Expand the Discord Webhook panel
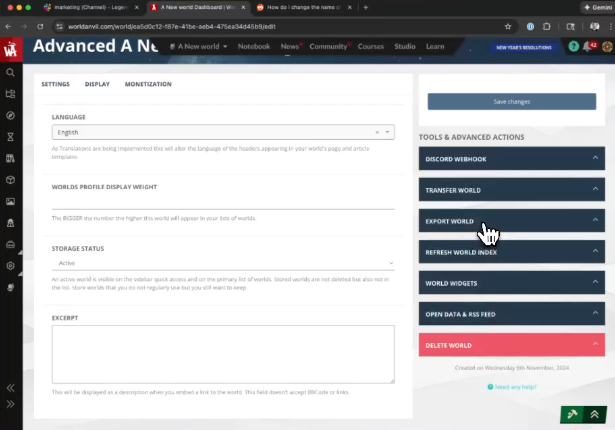Image resolution: width=615 pixels, height=430 pixels. tap(511, 159)
